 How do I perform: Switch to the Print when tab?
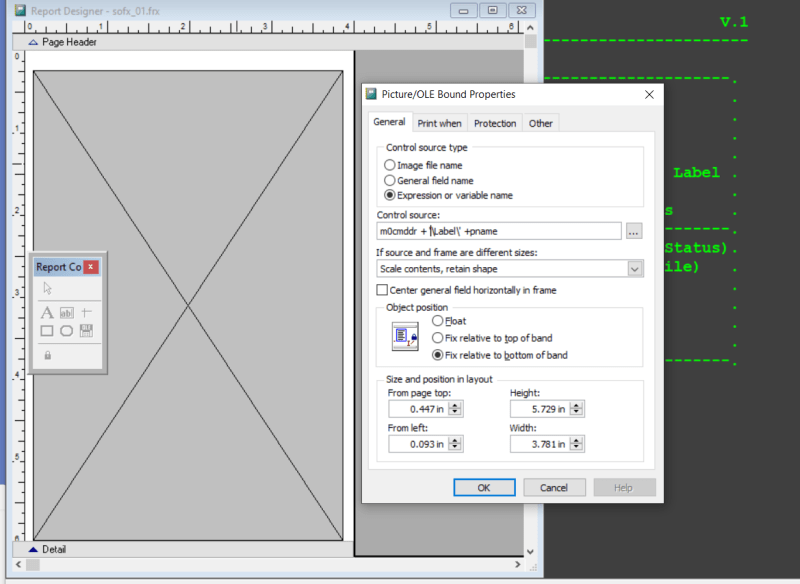click(439, 122)
